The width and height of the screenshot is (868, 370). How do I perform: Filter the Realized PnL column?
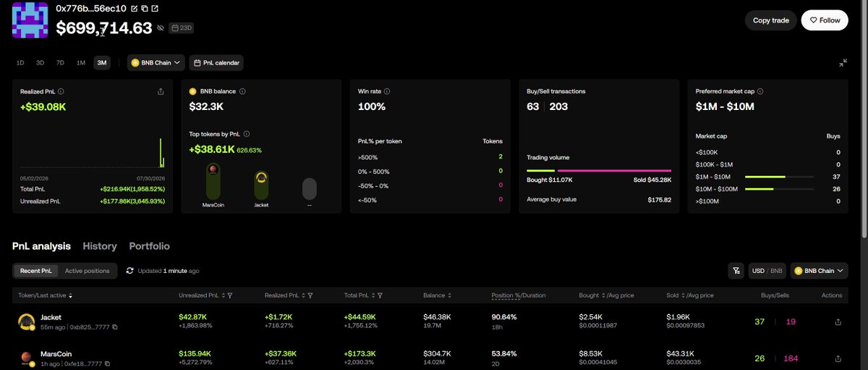tap(310, 295)
